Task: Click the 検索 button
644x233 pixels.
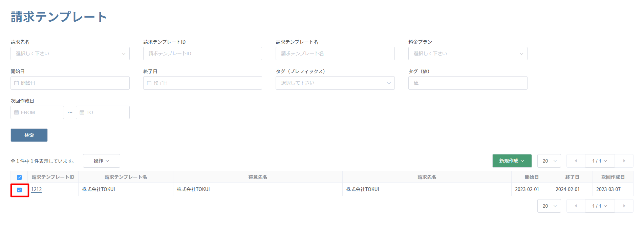Action: point(29,135)
